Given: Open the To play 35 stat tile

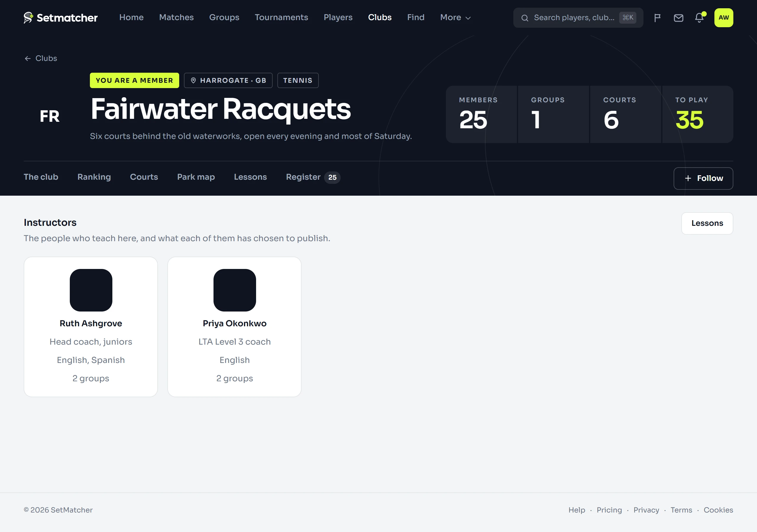Looking at the screenshot, I should 698,114.
